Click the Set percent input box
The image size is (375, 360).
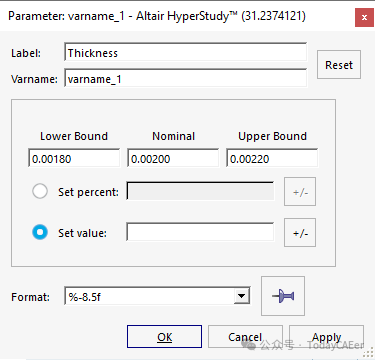[200, 191]
